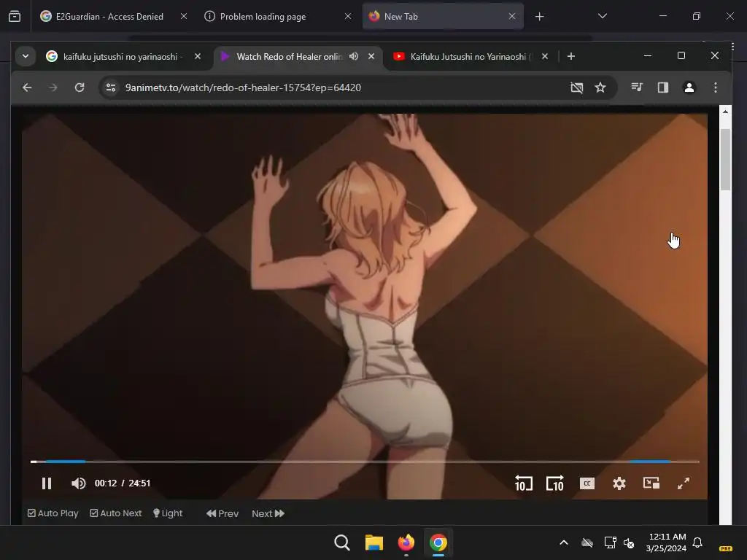Switch to Firefox from taskbar
Screen dimensions: 747x560
click(406, 542)
